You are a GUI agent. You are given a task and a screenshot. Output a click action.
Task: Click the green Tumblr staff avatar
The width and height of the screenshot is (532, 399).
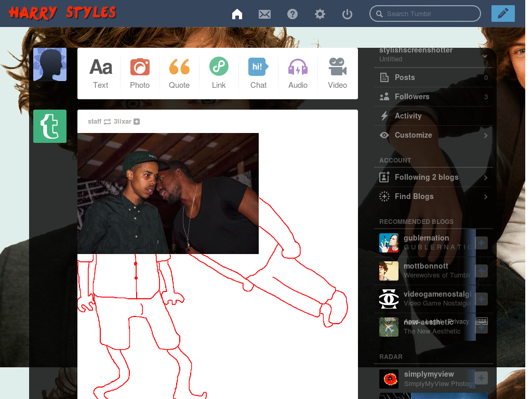[x=50, y=126]
